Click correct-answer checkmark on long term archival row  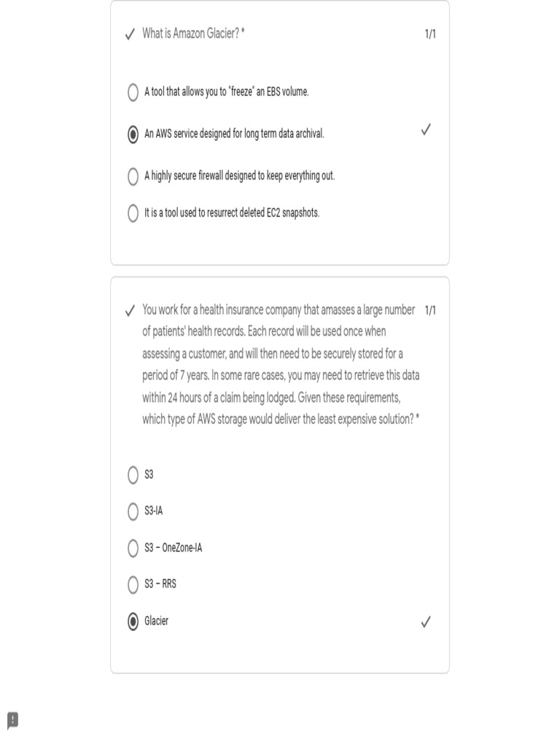click(426, 131)
